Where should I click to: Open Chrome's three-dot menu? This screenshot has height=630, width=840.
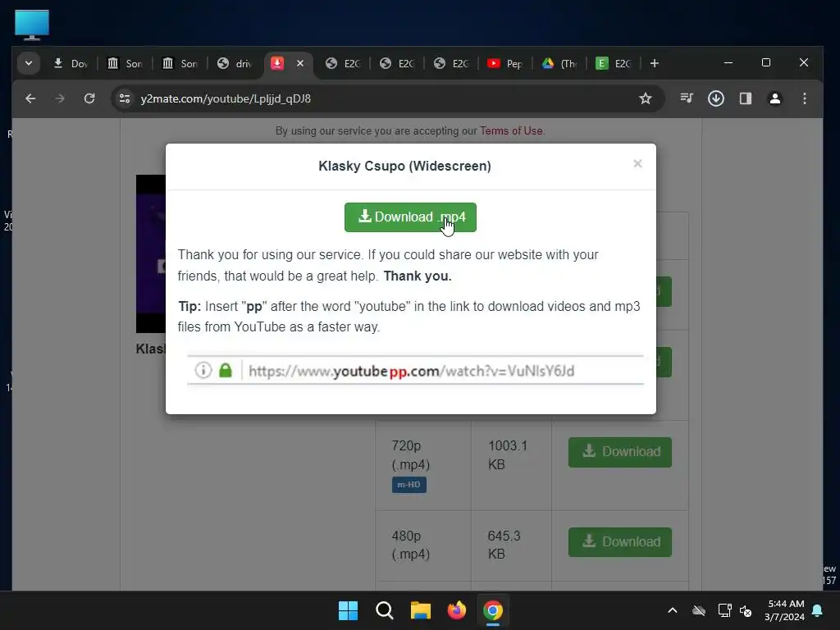tap(804, 98)
